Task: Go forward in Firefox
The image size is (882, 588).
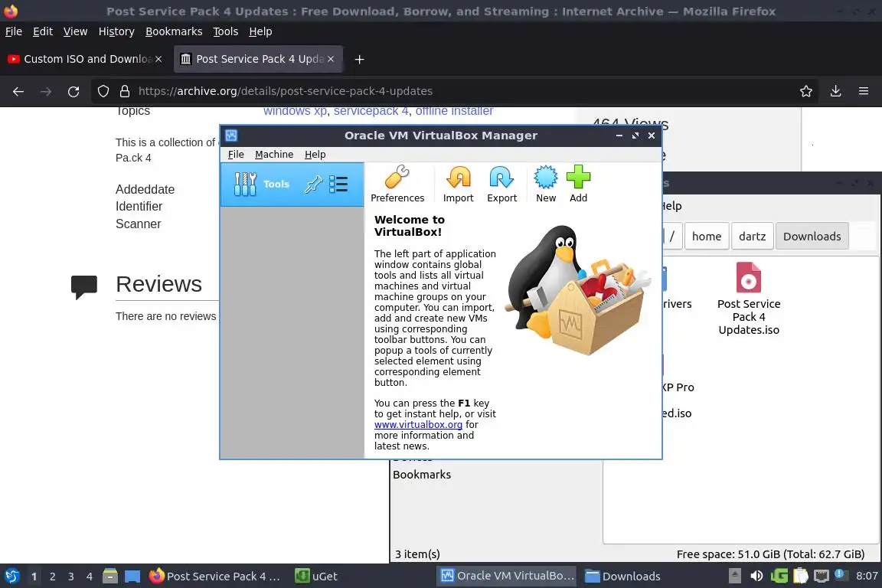Action: (x=46, y=91)
